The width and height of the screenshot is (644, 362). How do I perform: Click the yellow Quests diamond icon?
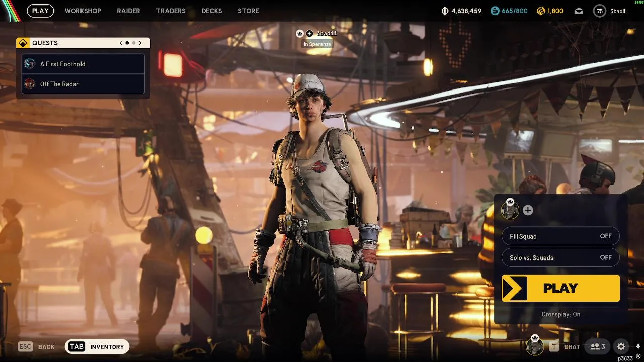[x=23, y=43]
